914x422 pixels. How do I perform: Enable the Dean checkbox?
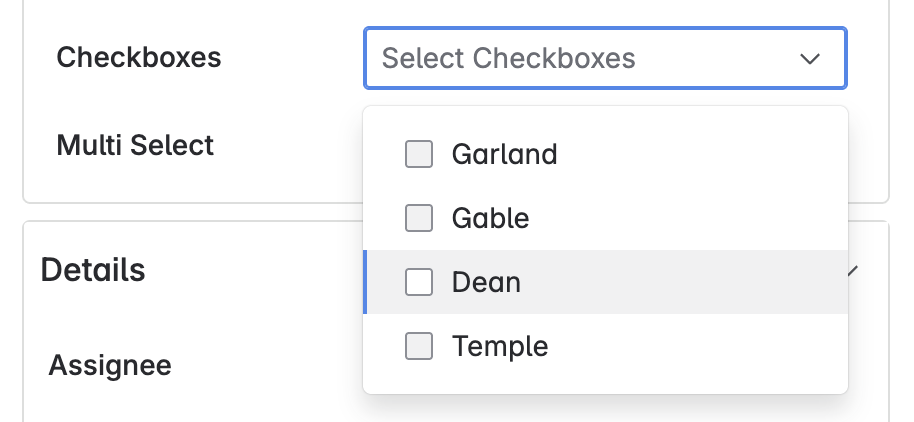pyautogui.click(x=419, y=282)
